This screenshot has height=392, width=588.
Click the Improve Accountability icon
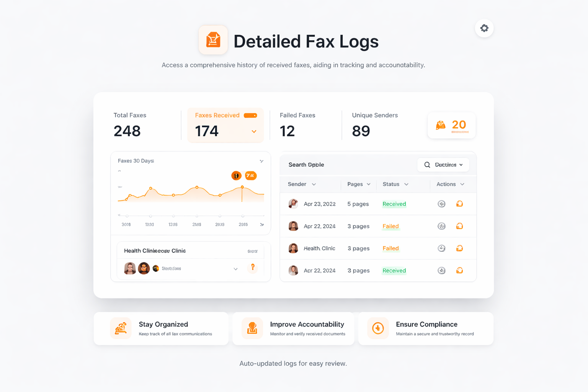pos(252,328)
